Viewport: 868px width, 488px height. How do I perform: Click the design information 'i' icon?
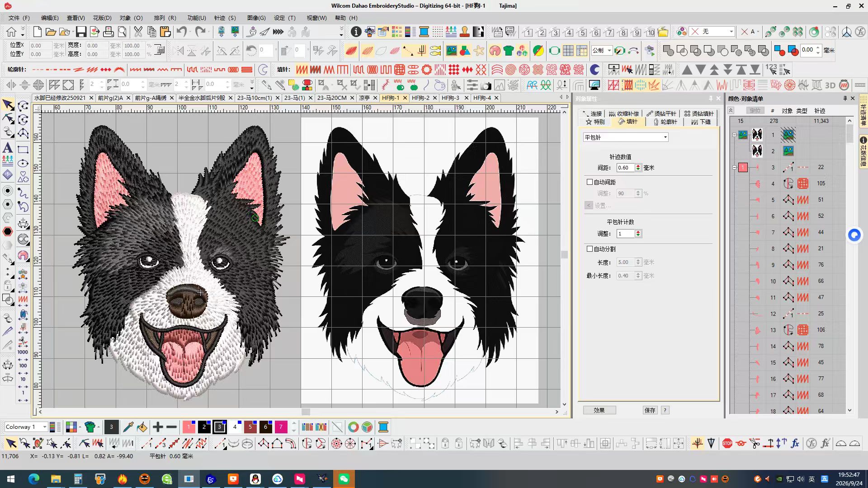356,32
